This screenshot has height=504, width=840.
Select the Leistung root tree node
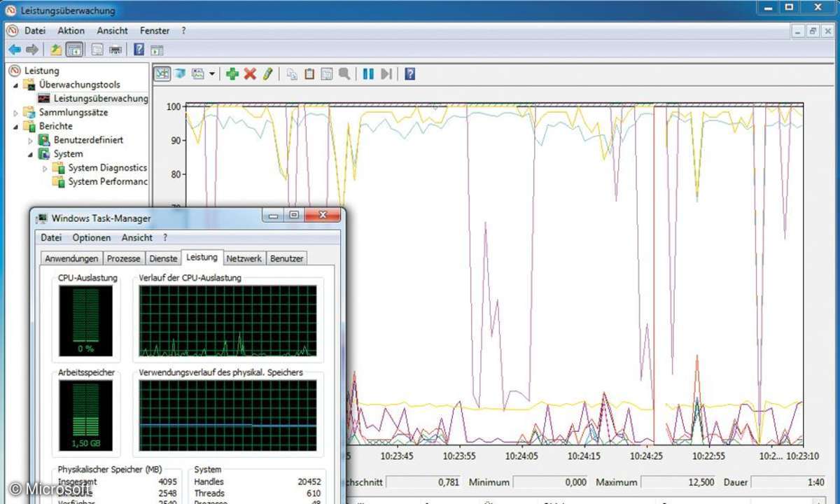[x=42, y=71]
